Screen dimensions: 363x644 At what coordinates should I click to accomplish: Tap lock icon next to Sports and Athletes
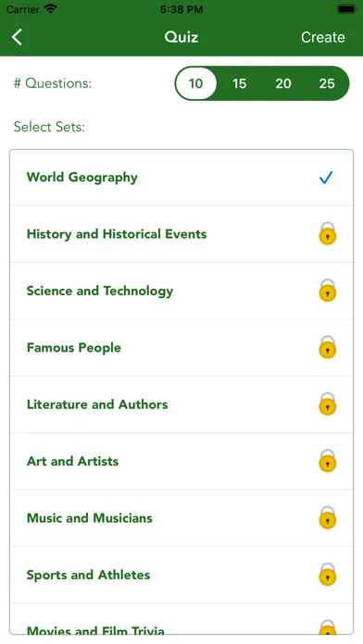(328, 575)
